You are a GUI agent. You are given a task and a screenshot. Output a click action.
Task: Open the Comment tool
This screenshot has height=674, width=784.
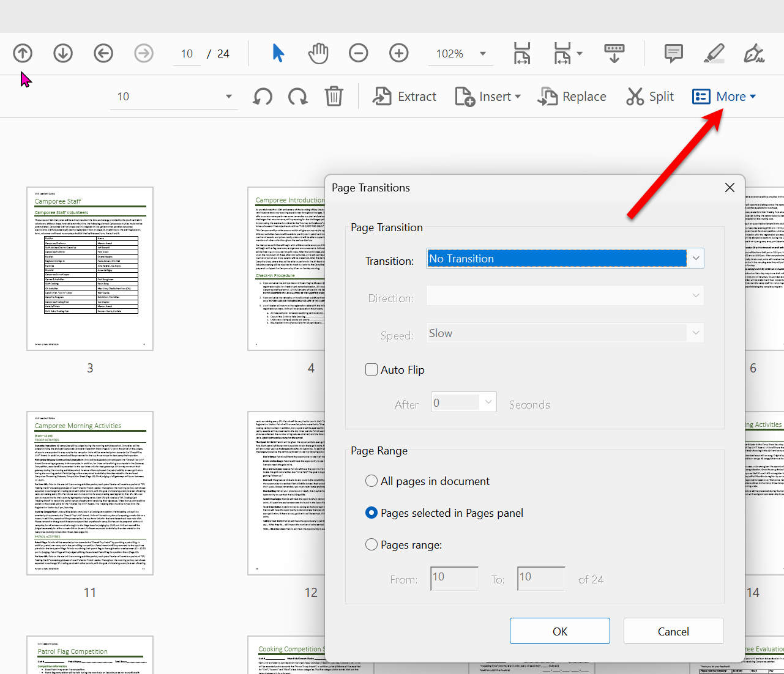point(673,53)
